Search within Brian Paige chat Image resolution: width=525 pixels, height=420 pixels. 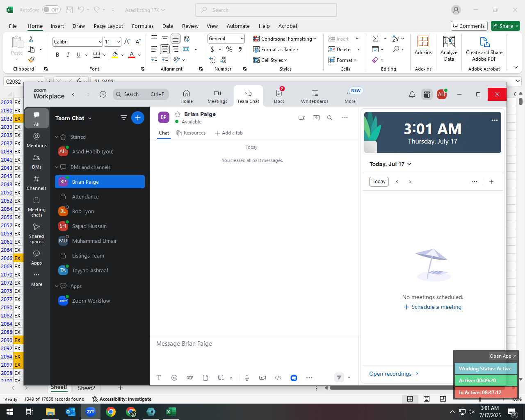coord(330,118)
